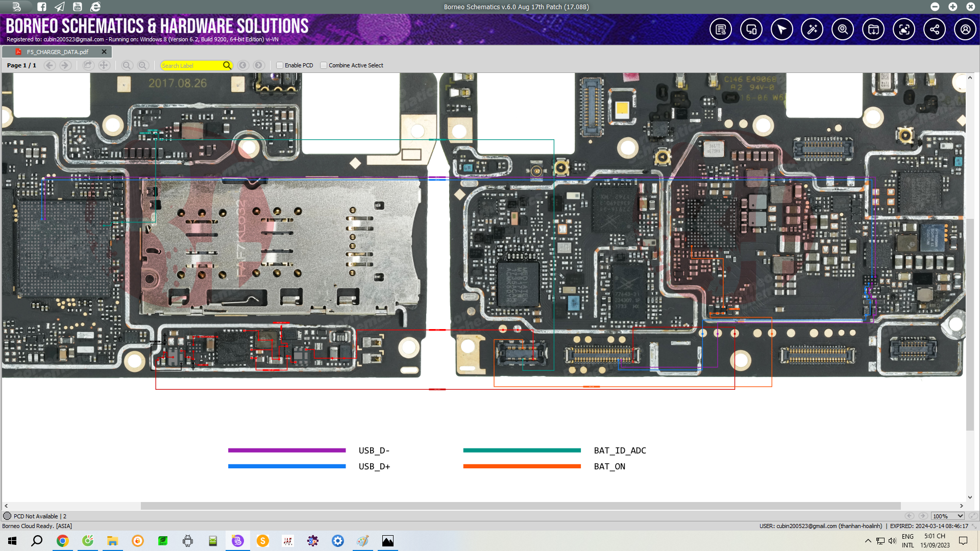The image size is (980, 551).
Task: Open the Facebook icon in title bar
Action: pos(42,7)
